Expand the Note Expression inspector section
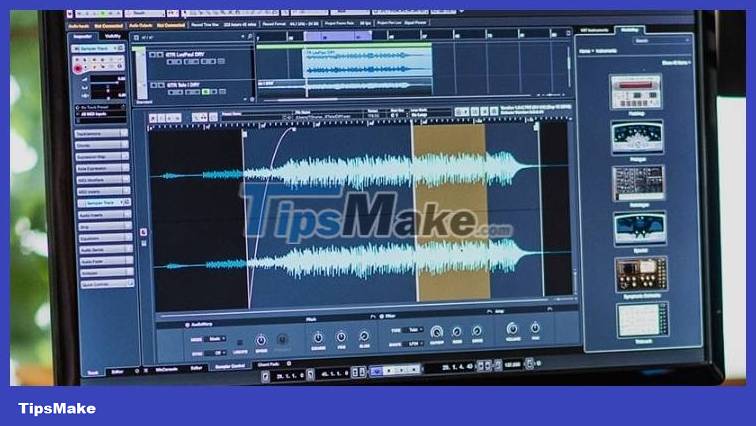756x426 pixels. (103, 168)
